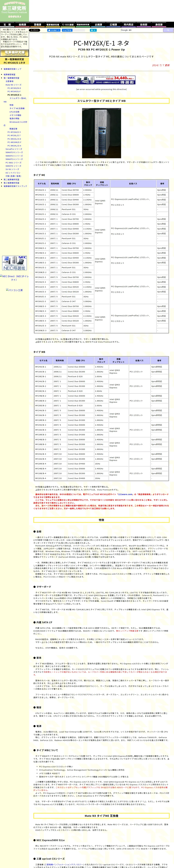Open 第三電算機研究室 sidebar link
The height and width of the screenshot is (868, 174).
tap(11, 183)
